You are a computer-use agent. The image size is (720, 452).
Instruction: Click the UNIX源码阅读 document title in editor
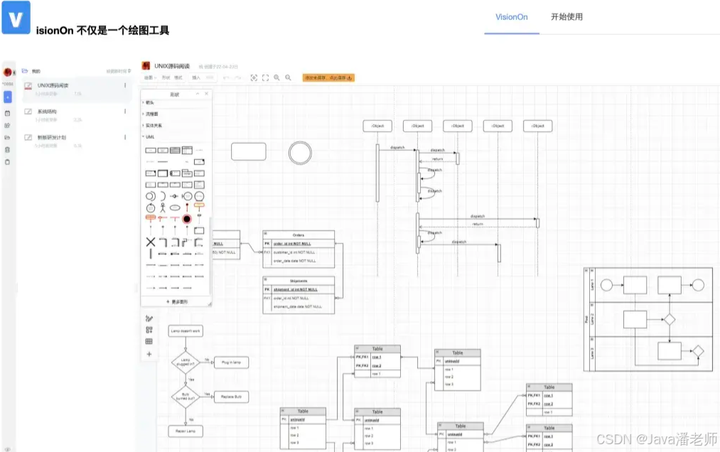[x=172, y=66]
